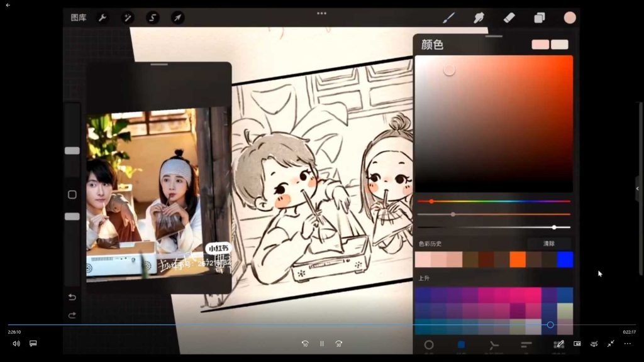Tap the active color circle in top bar
Image resolution: width=644 pixels, height=362 pixels.
click(570, 18)
